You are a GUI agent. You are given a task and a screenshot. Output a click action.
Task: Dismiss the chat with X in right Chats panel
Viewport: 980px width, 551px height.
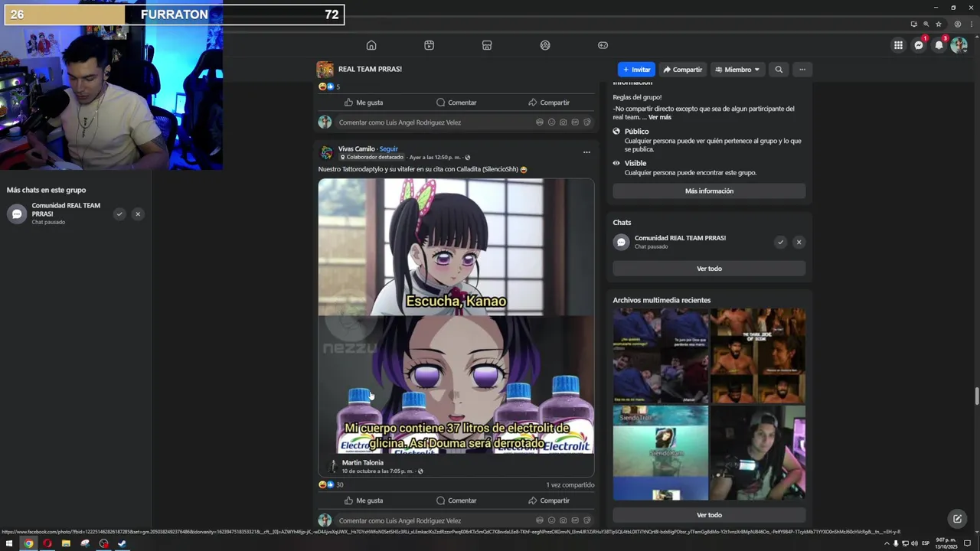pyautogui.click(x=799, y=242)
